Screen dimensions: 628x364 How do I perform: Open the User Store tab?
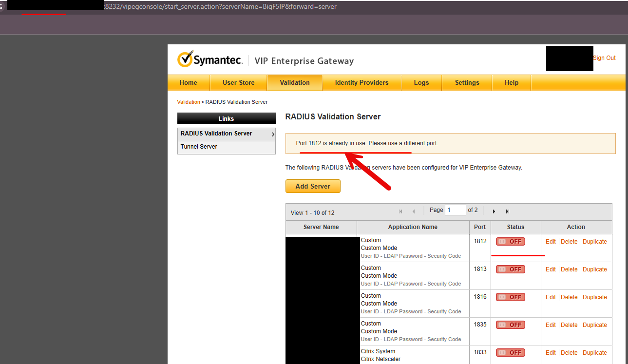239,83
